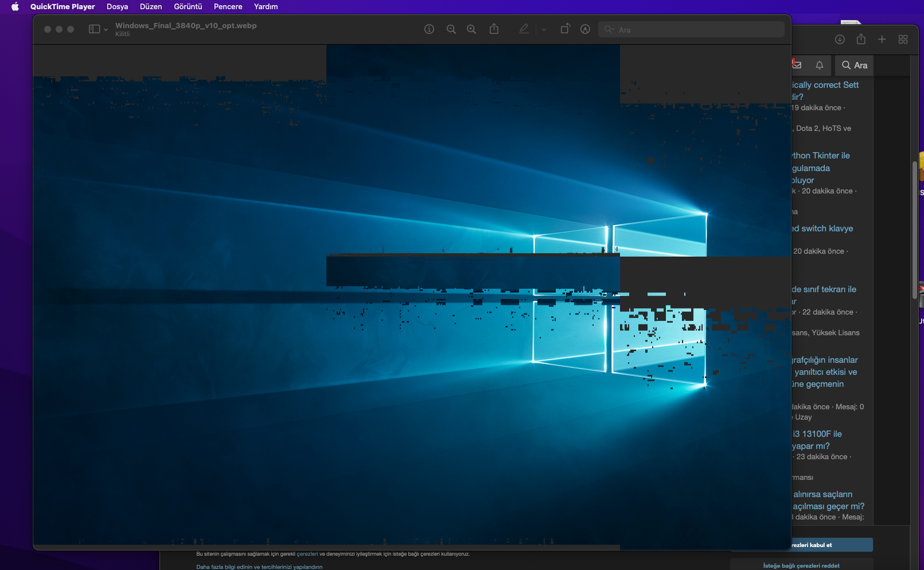Rotate the image with the toolbar button
This screenshot has height=570, width=924.
565,29
